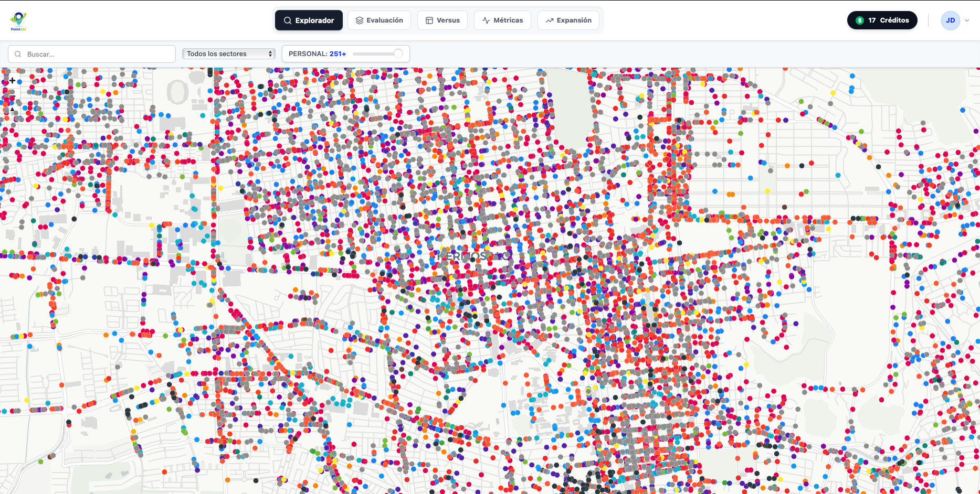This screenshot has width=980, height=494.
Task: Open the 17 Créditos button
Action: [882, 20]
